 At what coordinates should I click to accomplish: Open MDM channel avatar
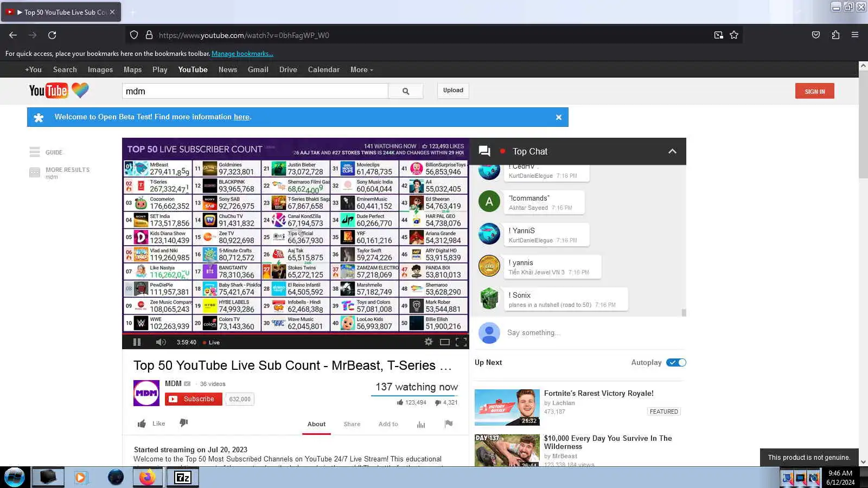click(146, 393)
